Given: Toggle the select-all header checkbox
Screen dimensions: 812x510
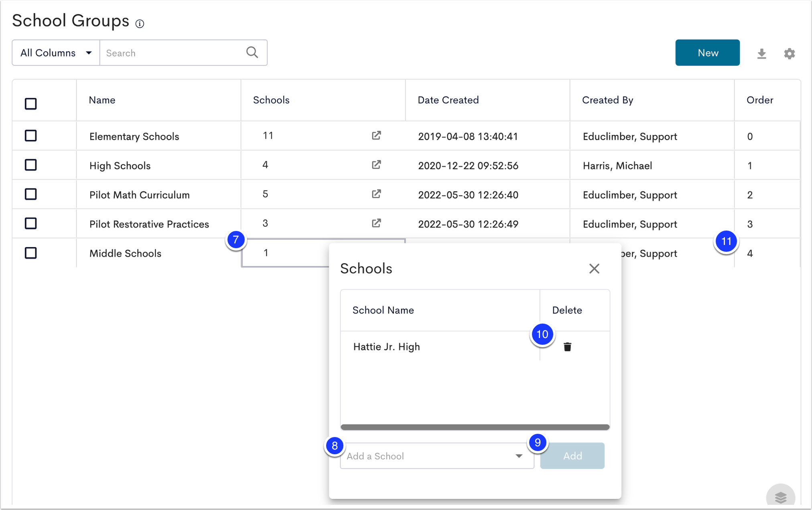Looking at the screenshot, I should [x=31, y=104].
